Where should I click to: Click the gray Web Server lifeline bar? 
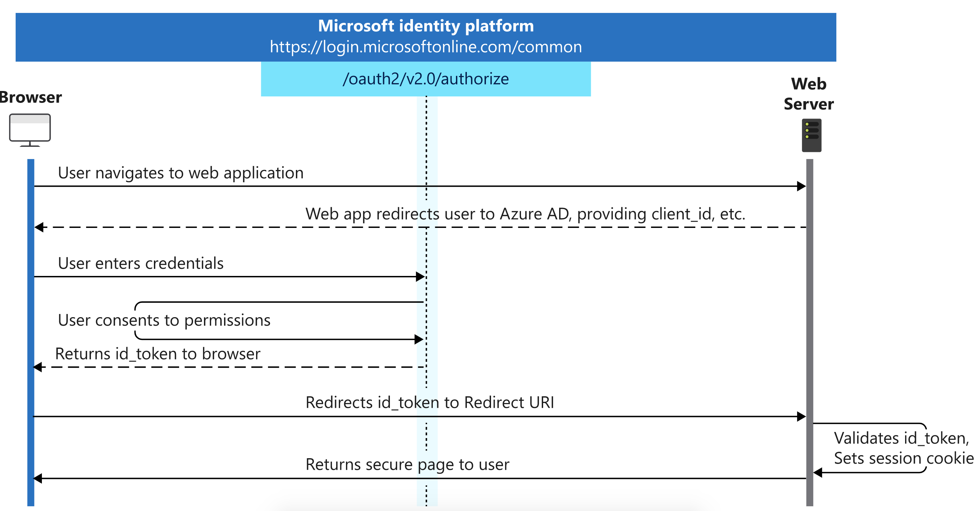pos(809,305)
